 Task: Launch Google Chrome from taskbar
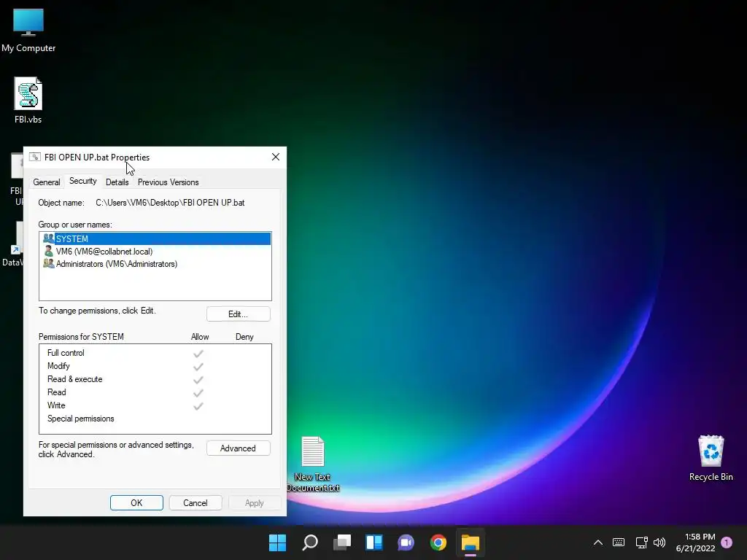[x=438, y=542]
